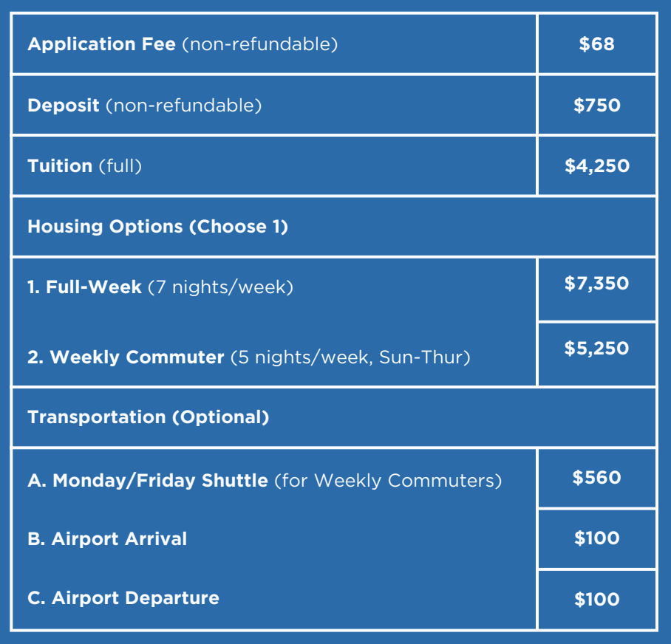Click the Transportation (Optional) header
Screen dimensions: 671x644
(x=148, y=417)
